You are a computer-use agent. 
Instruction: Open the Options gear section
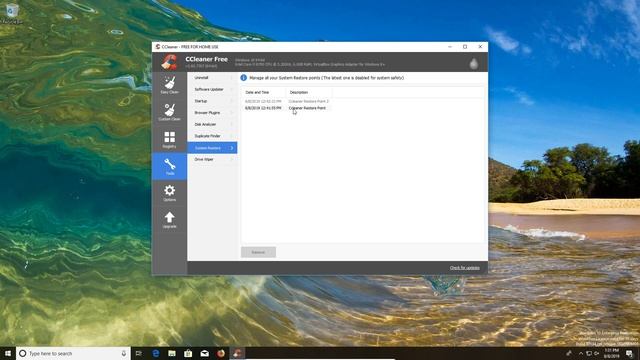pyautogui.click(x=169, y=193)
